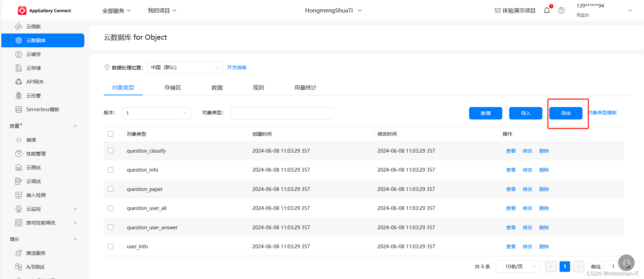The image size is (644, 279).
Task: Click the A/B测试 sidebar icon
Action: click(x=19, y=267)
